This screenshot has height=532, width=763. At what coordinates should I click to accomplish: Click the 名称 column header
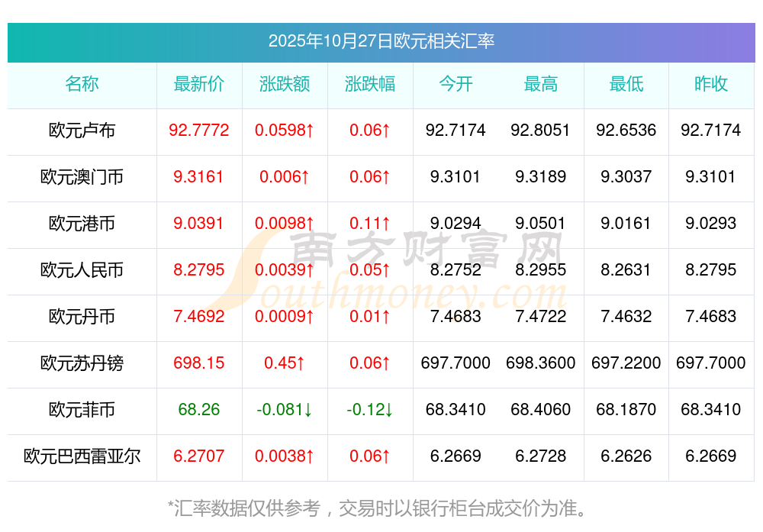[x=82, y=84]
